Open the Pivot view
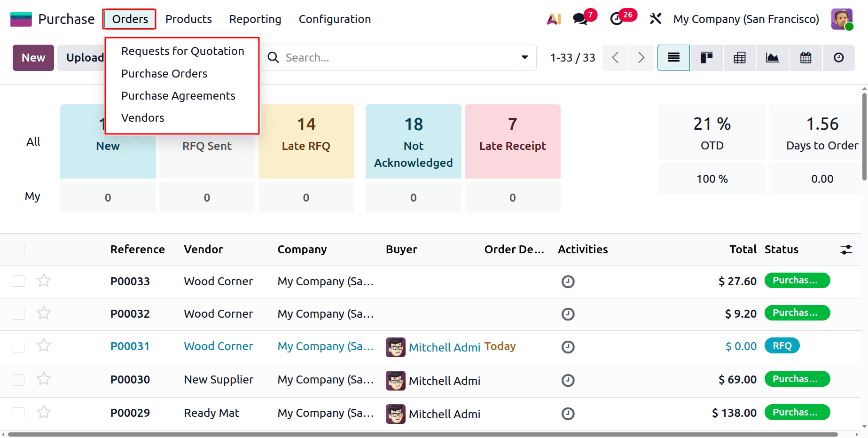 [739, 57]
